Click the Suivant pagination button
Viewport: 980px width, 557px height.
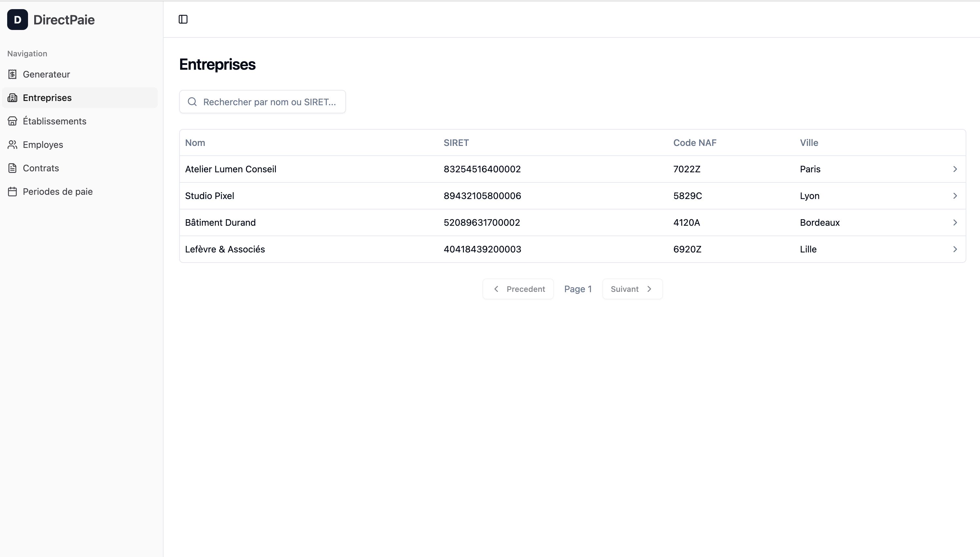click(x=632, y=289)
